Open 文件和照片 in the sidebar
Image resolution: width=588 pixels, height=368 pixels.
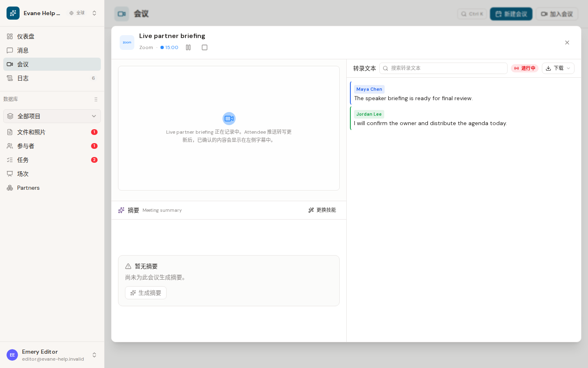tap(52, 132)
